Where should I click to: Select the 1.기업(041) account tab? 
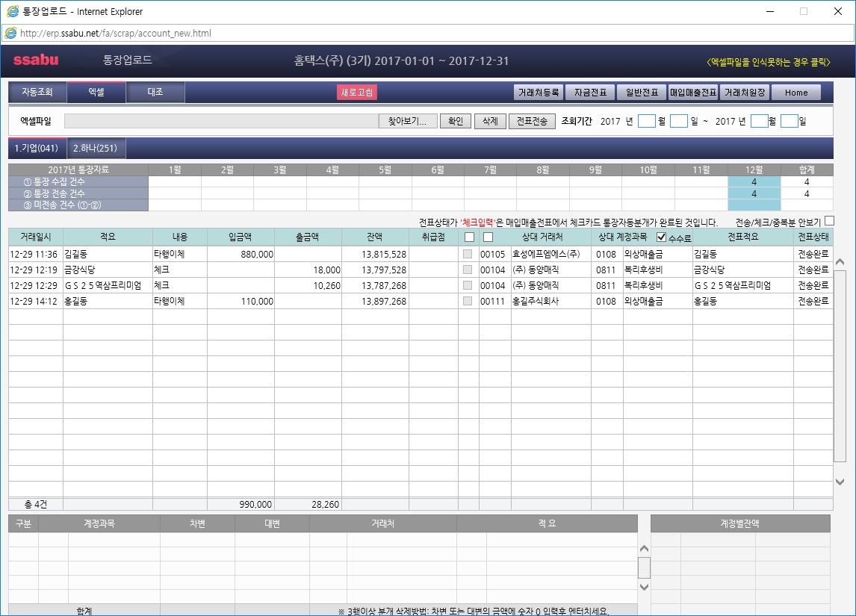[37, 148]
